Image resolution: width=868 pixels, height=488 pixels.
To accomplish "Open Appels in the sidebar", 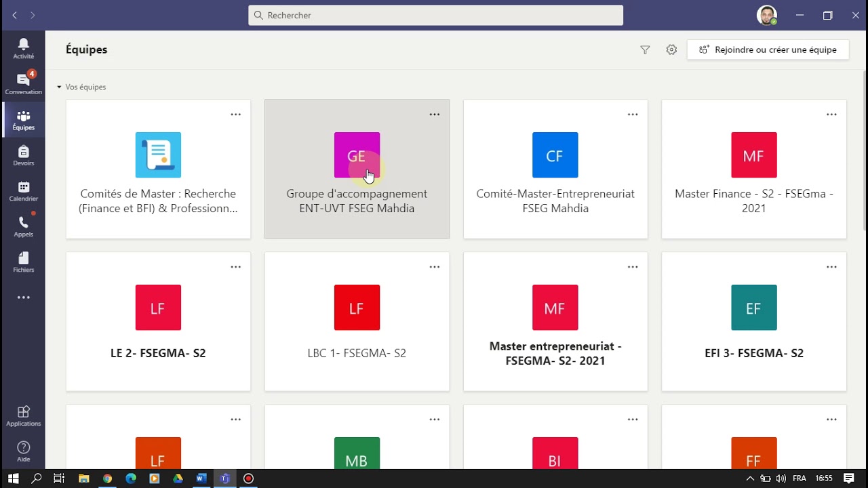I will click(23, 226).
